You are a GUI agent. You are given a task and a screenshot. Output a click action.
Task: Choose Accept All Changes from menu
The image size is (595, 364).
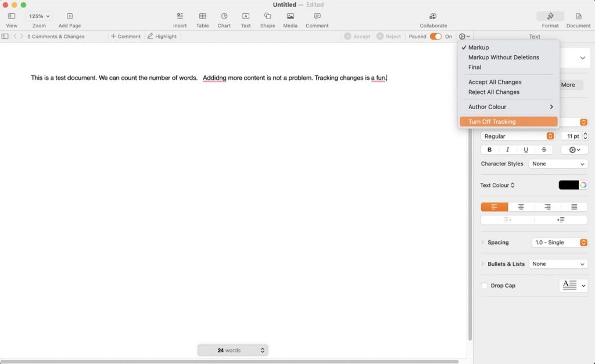point(494,82)
